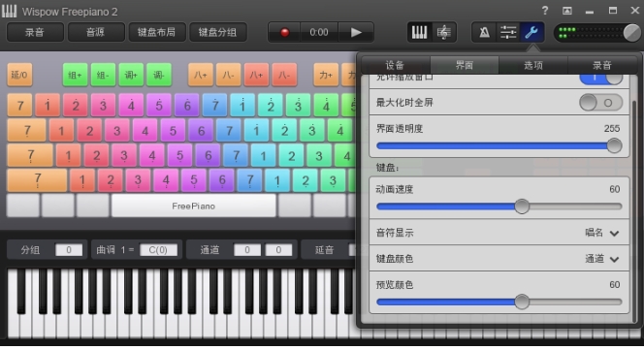Click the 动画速度 slider handle
Image resolution: width=644 pixels, height=350 pixels.
tap(522, 207)
